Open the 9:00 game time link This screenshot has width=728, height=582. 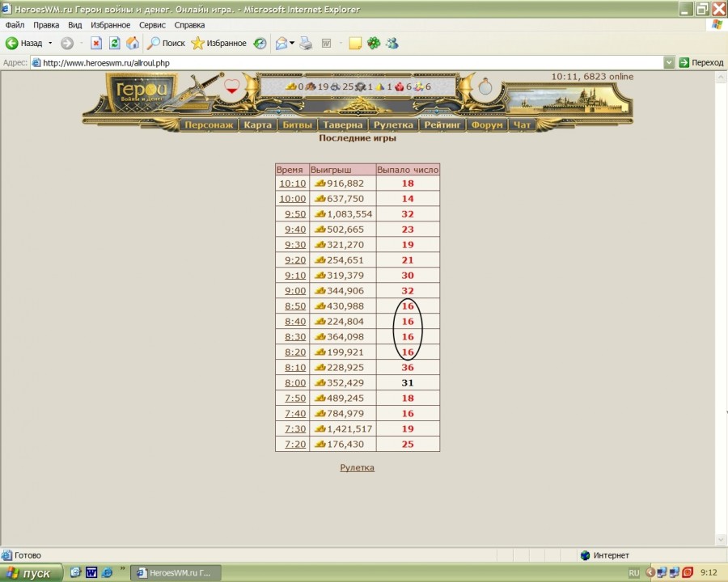point(295,290)
